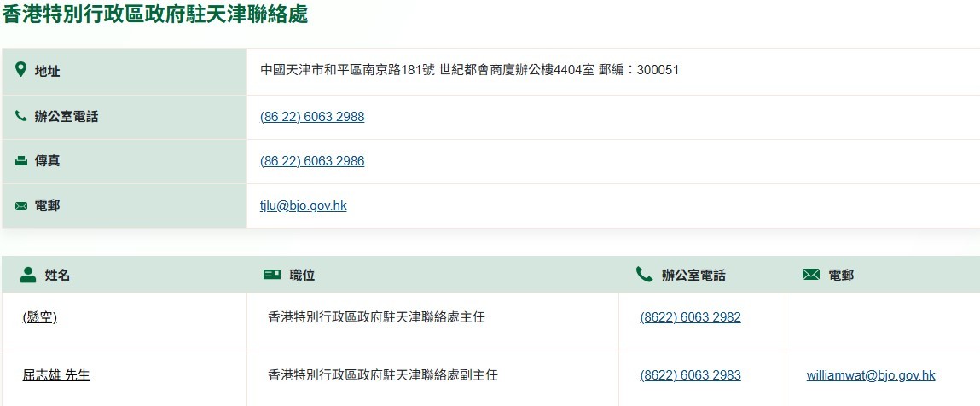Click the page heading 香港特別行政區政府駐天津聯絡處

tap(155, 14)
